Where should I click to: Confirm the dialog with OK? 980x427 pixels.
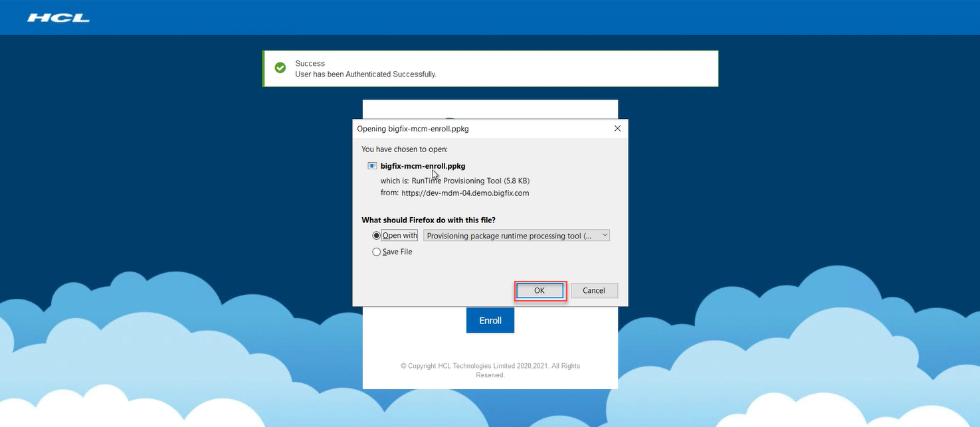(x=539, y=290)
